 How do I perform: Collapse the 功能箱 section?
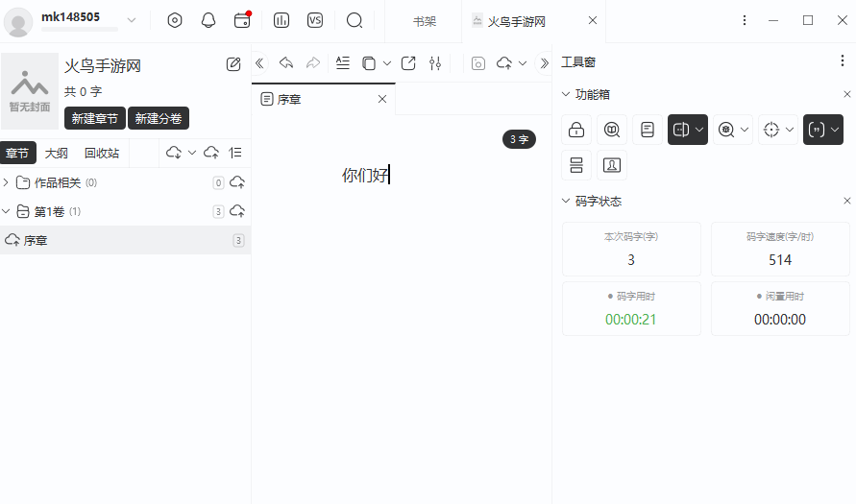point(566,94)
